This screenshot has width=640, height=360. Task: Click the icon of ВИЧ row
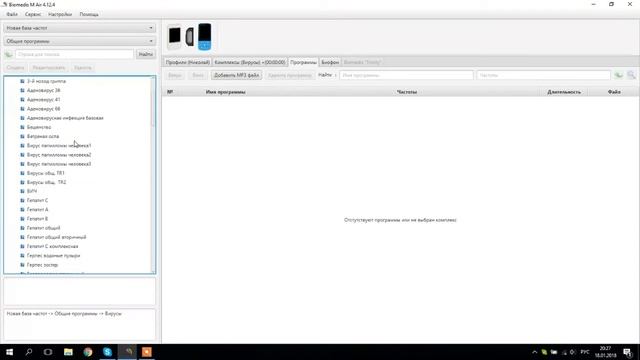[x=22, y=191]
